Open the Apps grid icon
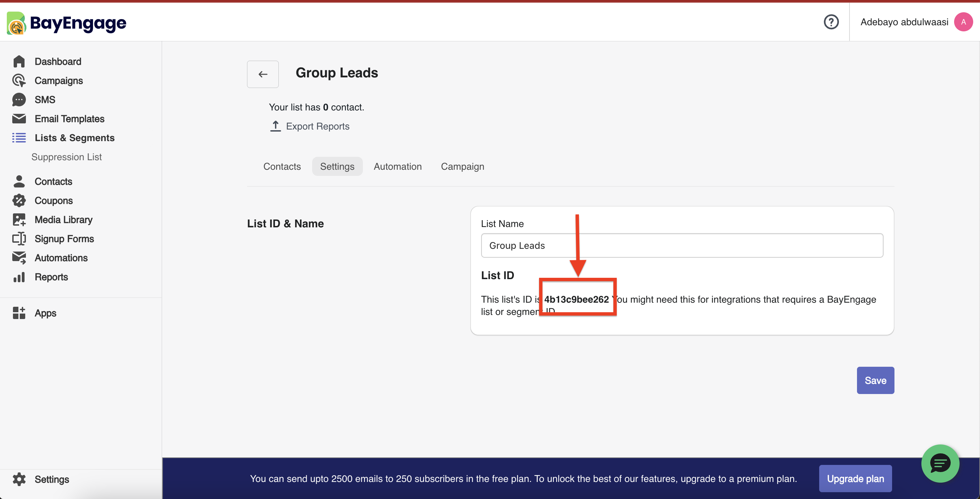 (19, 313)
